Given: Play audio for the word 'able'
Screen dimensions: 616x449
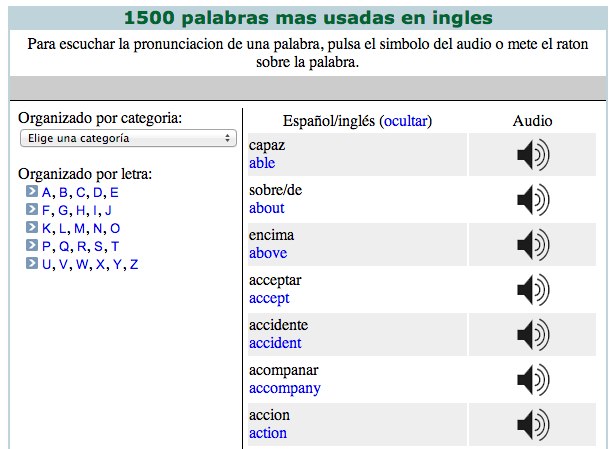Looking at the screenshot, I should click(x=532, y=155).
